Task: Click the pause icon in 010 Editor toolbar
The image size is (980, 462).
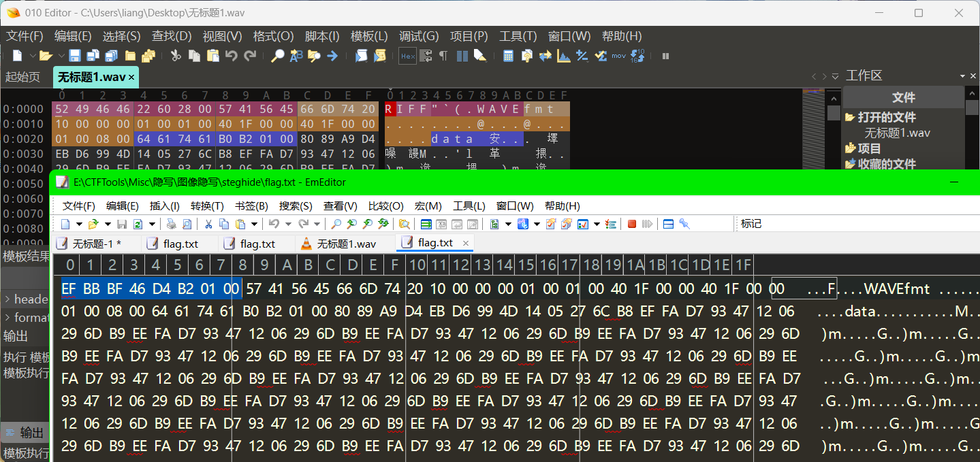Action: click(x=665, y=56)
